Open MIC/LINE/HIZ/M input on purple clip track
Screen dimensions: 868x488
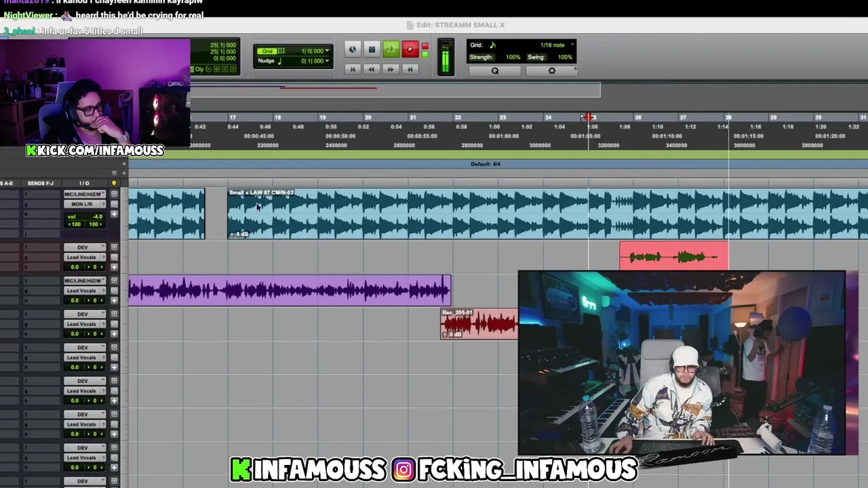click(x=83, y=281)
